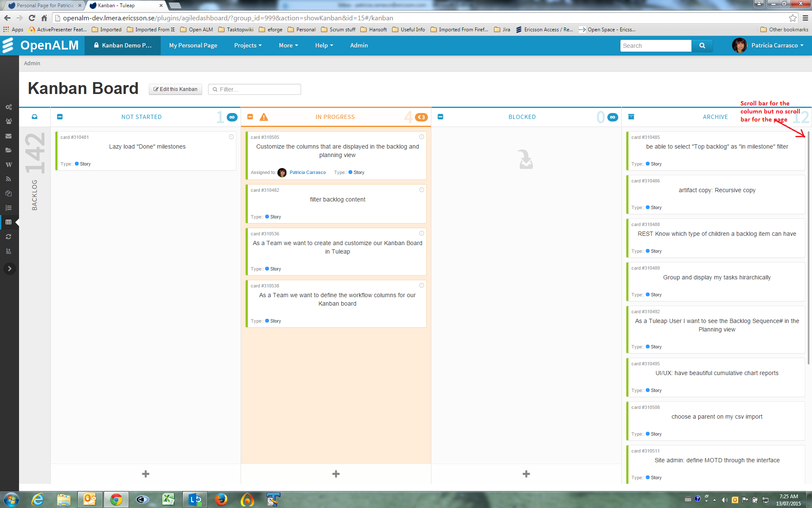Open the More dropdown menu
Viewport: 812px width, 508px height.
tap(288, 45)
